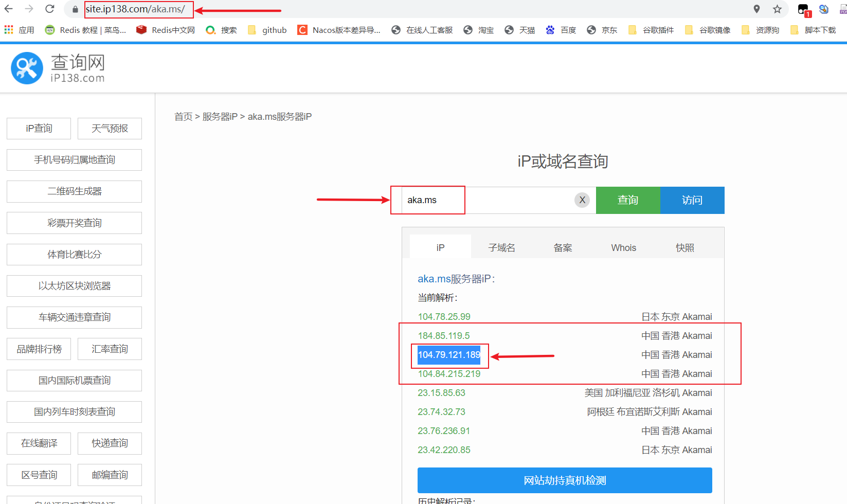Image resolution: width=847 pixels, height=504 pixels.
Task: Go back with browser back arrow
Action: click(x=9, y=9)
